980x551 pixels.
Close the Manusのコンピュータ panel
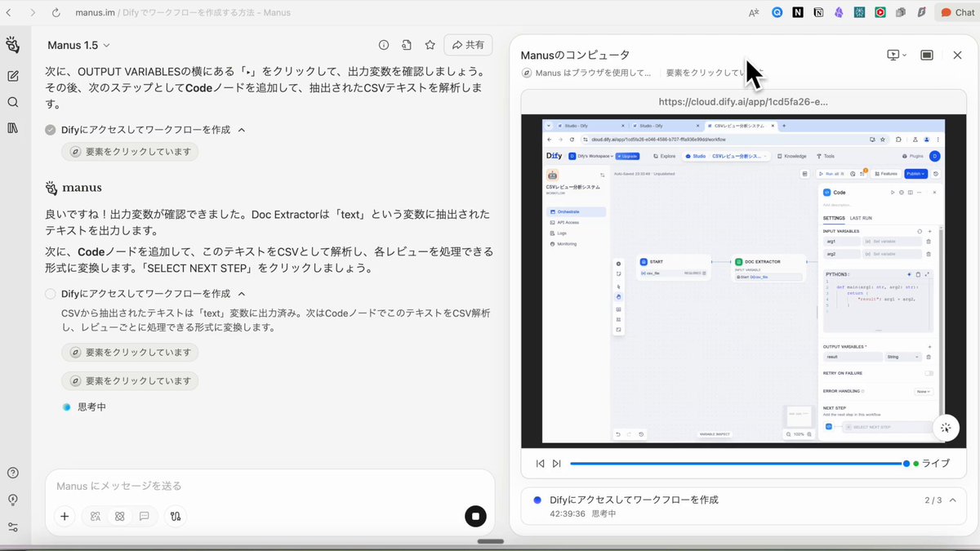click(x=957, y=55)
